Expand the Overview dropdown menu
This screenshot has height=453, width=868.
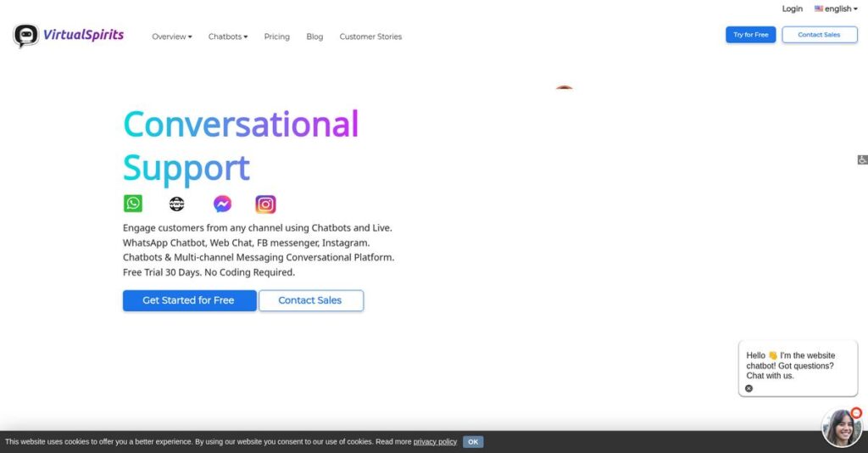(x=171, y=36)
